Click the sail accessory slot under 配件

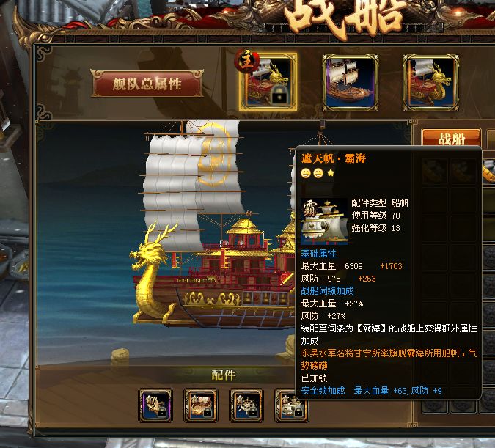[289, 405]
